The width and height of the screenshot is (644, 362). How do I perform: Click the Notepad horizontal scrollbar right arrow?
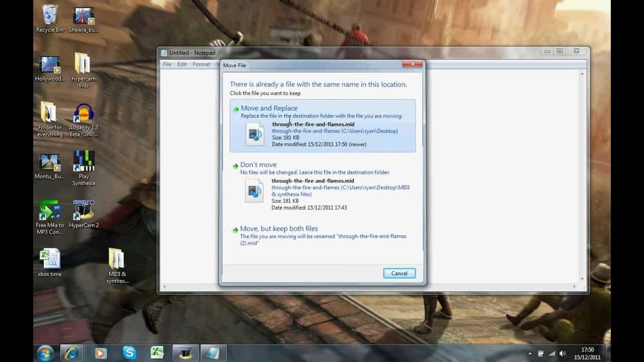[574, 287]
